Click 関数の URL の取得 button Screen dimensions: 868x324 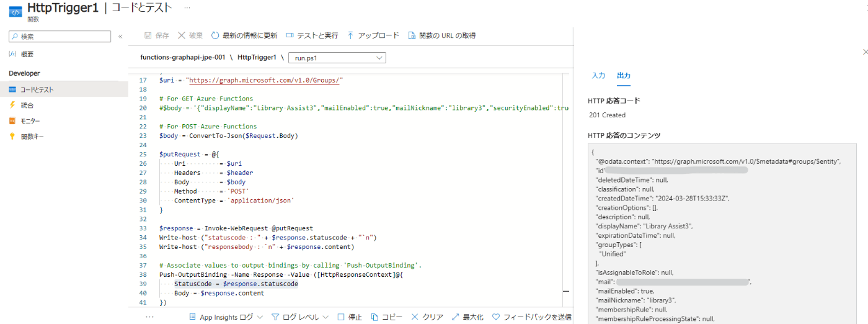(441, 35)
